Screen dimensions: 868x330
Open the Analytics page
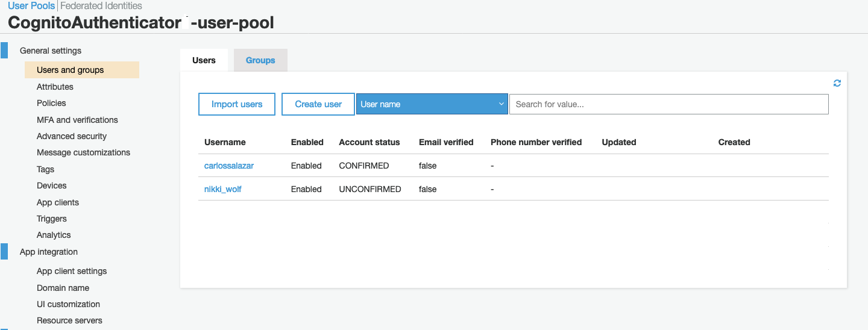[x=54, y=235]
